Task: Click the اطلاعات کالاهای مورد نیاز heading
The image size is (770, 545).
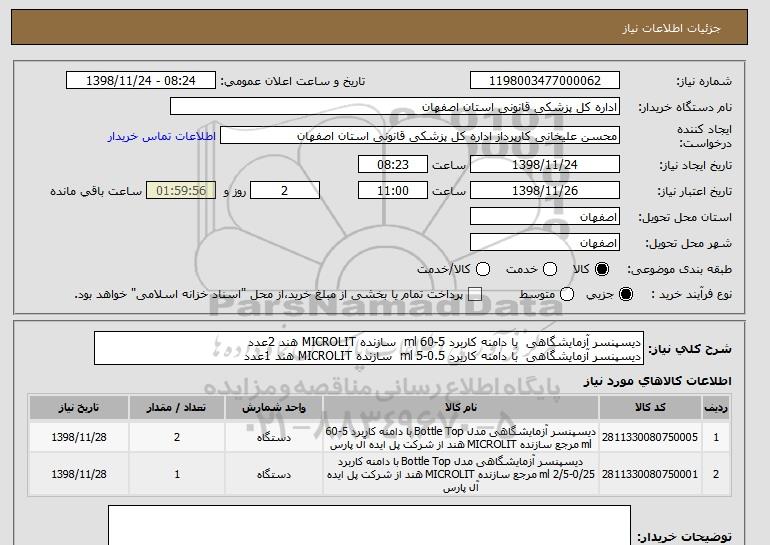Action: (657, 381)
